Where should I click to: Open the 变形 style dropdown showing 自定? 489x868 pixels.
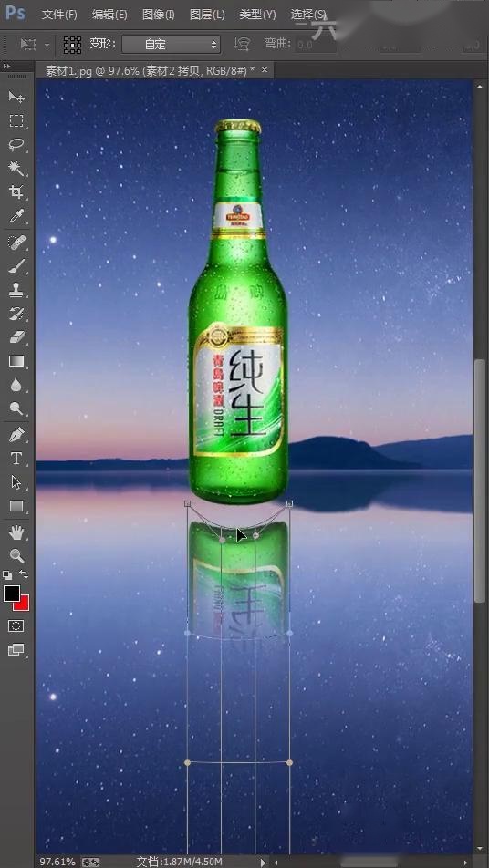click(x=171, y=45)
